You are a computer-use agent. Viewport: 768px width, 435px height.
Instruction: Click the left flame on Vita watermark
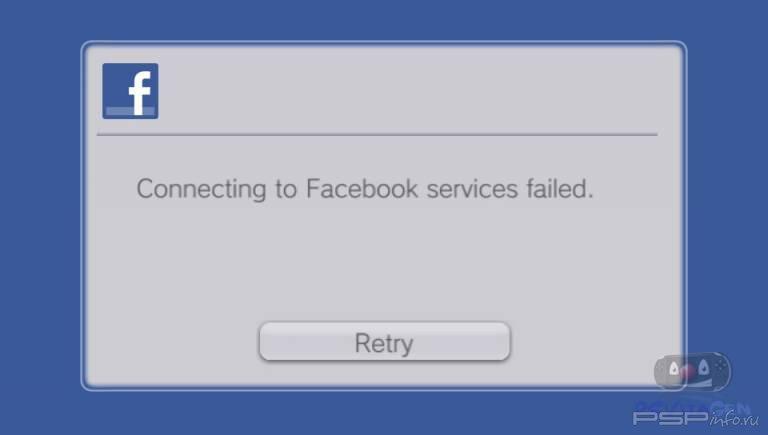click(x=674, y=368)
